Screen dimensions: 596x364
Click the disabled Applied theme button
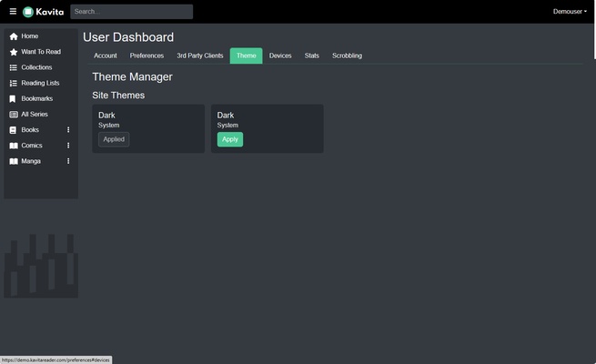(114, 139)
